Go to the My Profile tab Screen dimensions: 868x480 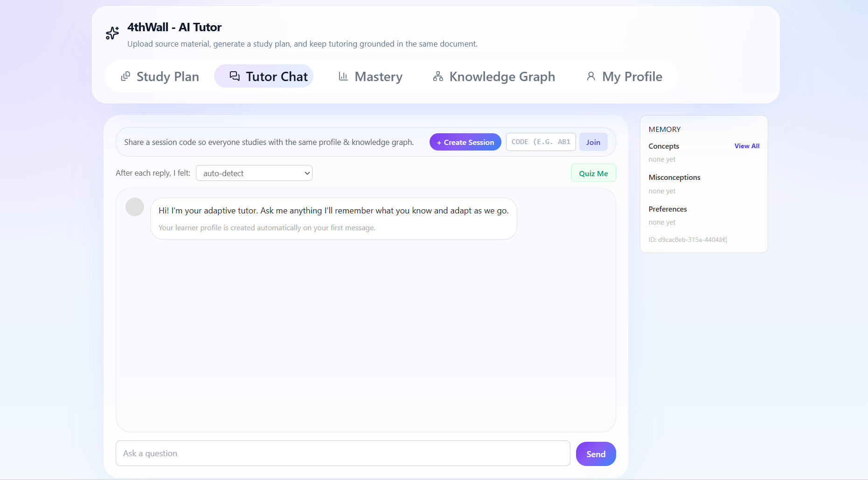[624, 76]
